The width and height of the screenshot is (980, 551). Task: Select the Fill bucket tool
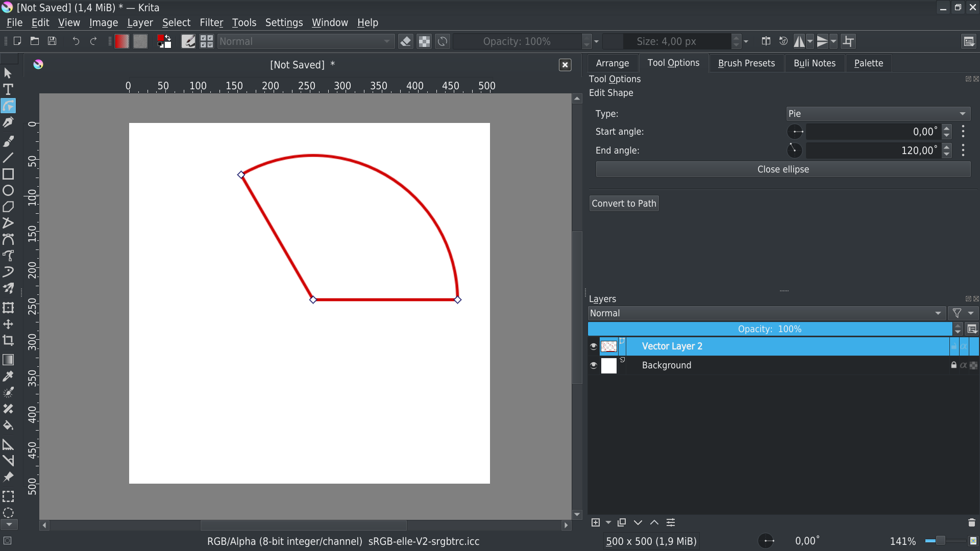click(8, 425)
